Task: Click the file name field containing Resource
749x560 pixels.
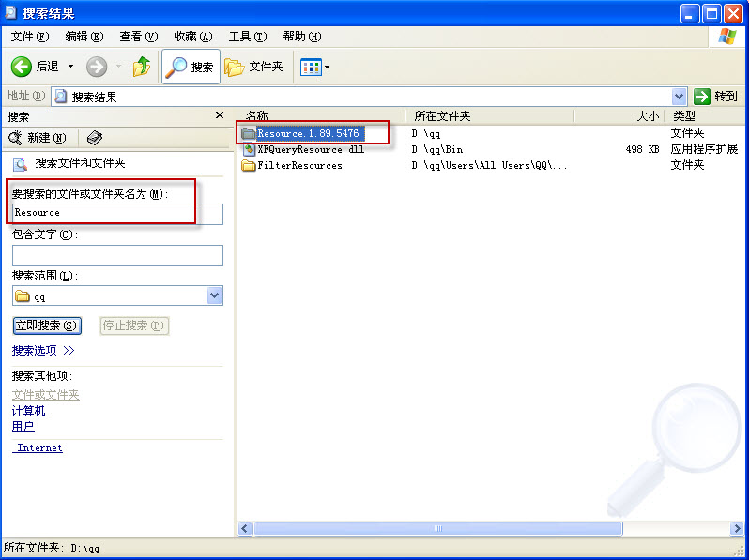Action: tap(117, 214)
